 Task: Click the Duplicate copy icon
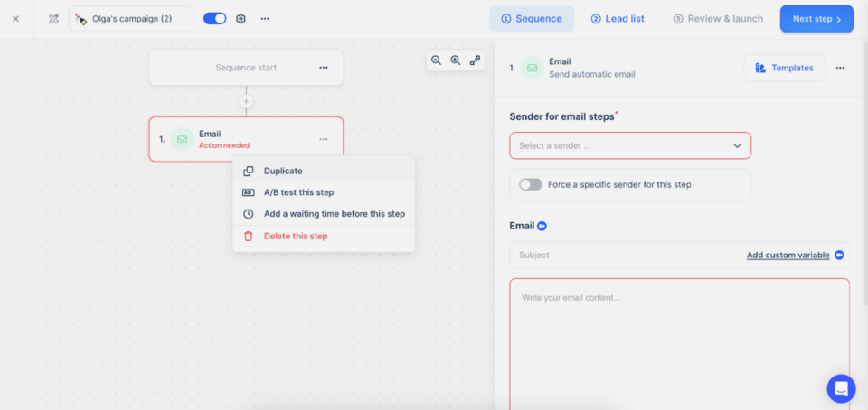point(249,172)
